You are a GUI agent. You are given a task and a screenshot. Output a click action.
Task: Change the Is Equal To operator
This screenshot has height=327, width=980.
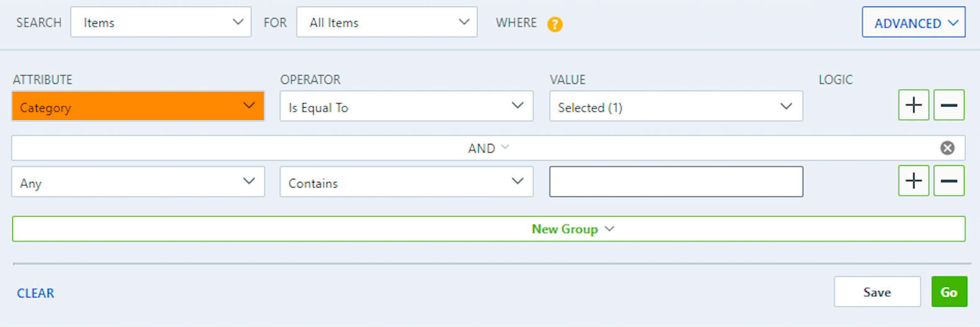pyautogui.click(x=406, y=106)
